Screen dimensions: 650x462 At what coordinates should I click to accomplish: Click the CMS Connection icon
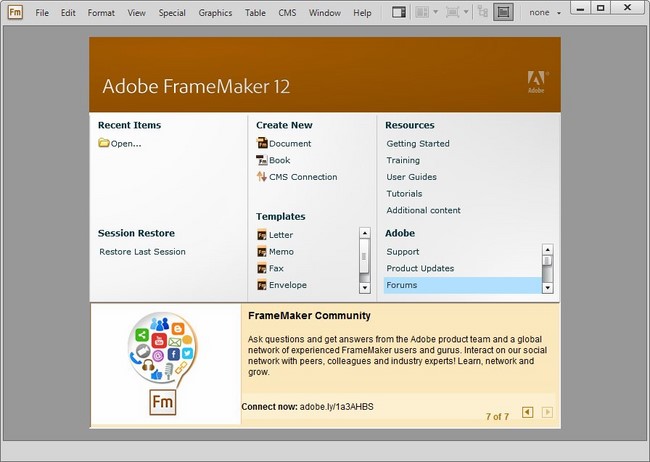tap(262, 177)
